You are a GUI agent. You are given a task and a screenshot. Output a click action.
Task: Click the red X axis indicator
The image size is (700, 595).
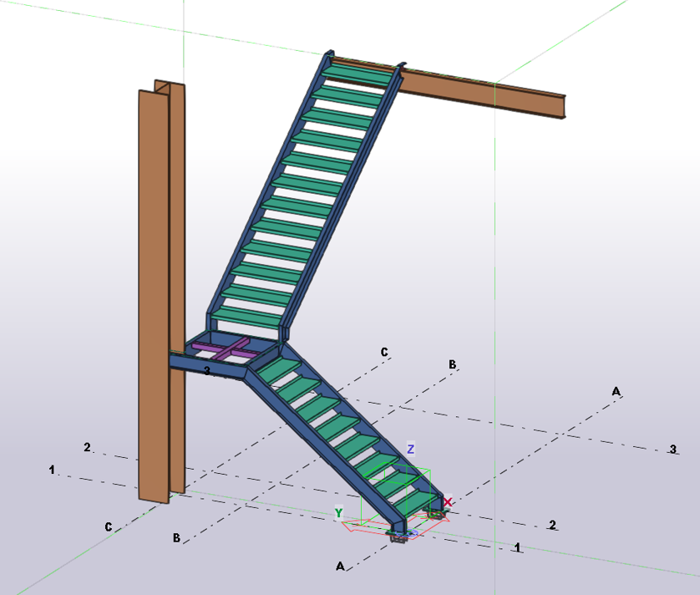tap(448, 502)
